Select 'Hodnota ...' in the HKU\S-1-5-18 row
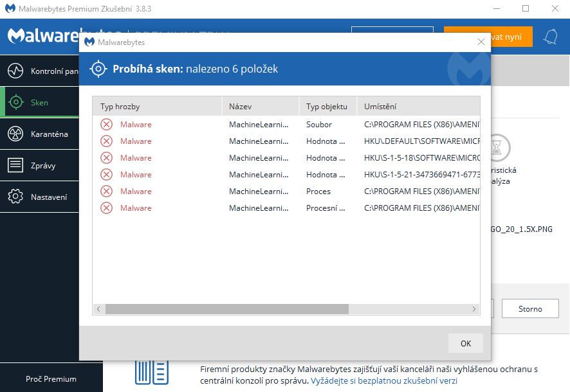 326,158
